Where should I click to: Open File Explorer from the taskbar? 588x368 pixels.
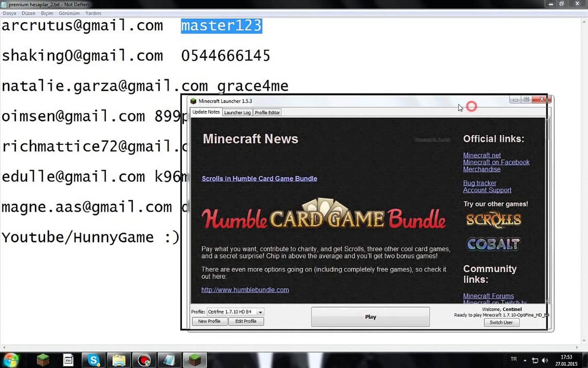coord(119,360)
